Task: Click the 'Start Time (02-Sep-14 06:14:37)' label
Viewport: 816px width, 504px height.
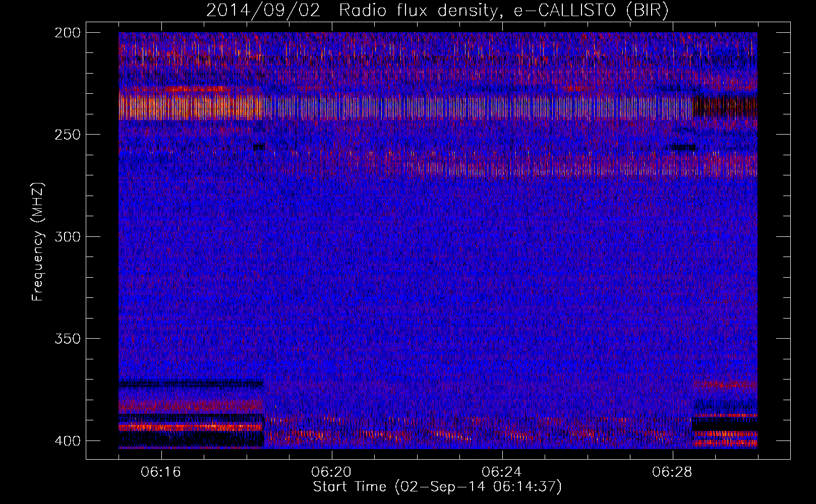Action: click(437, 487)
